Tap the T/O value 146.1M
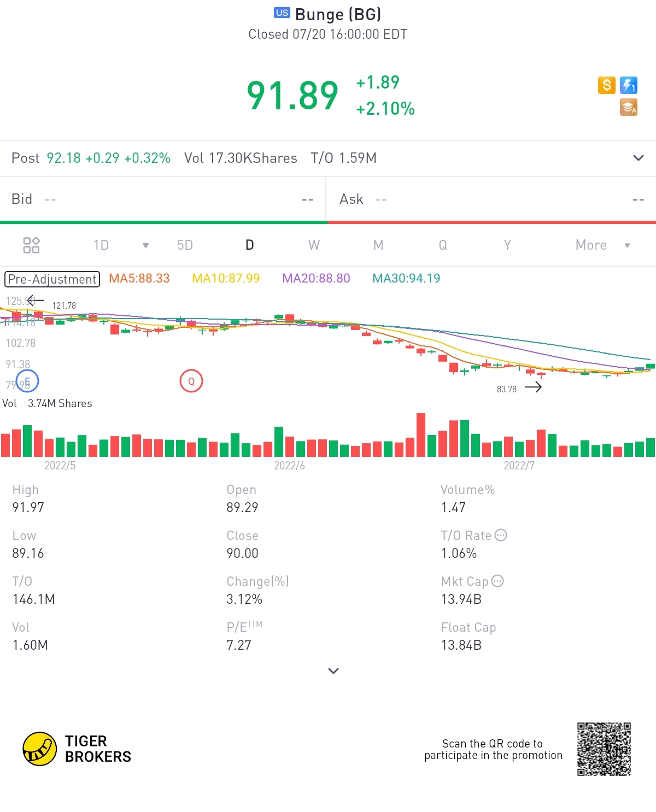 (34, 599)
